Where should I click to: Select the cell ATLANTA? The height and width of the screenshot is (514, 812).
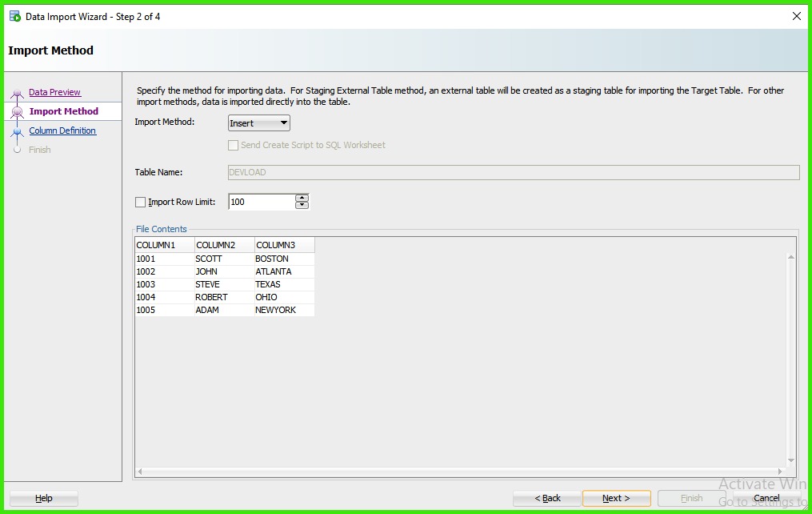tap(285, 271)
